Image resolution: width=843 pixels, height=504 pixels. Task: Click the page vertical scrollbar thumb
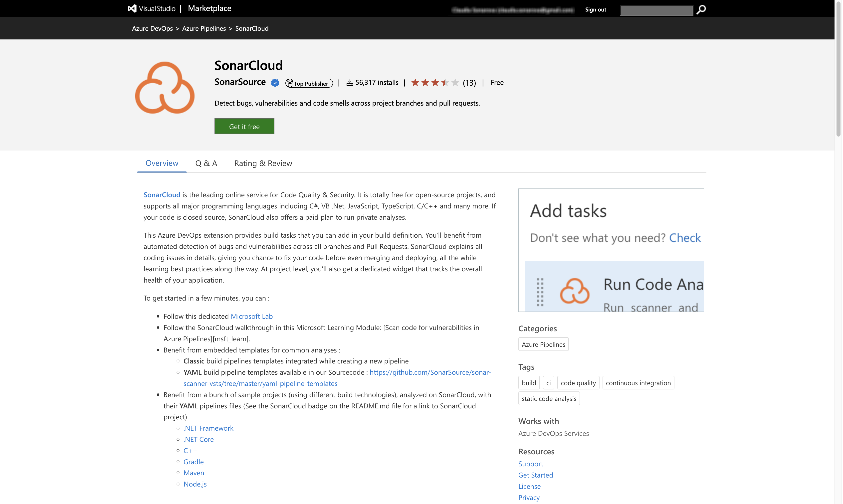(839, 69)
